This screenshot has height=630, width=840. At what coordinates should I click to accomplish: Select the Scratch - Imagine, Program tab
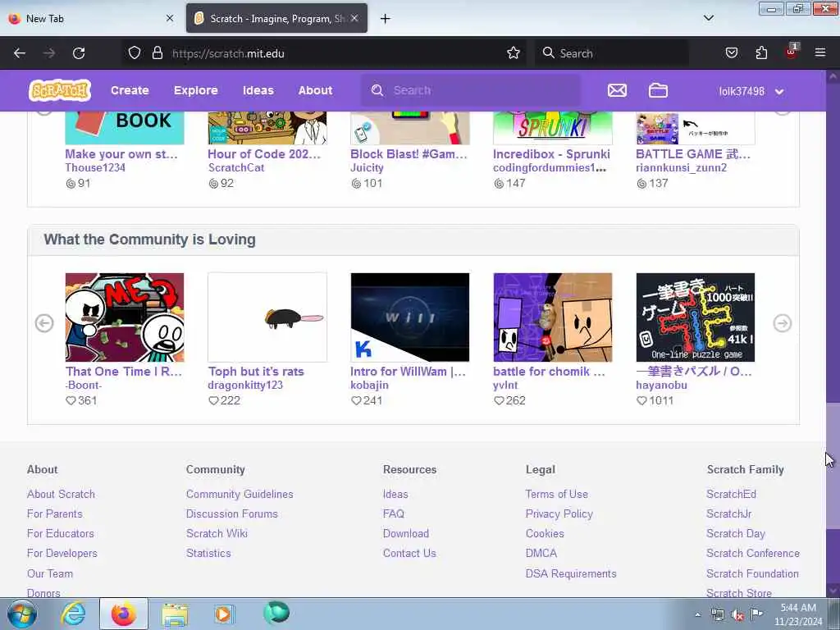point(276,18)
